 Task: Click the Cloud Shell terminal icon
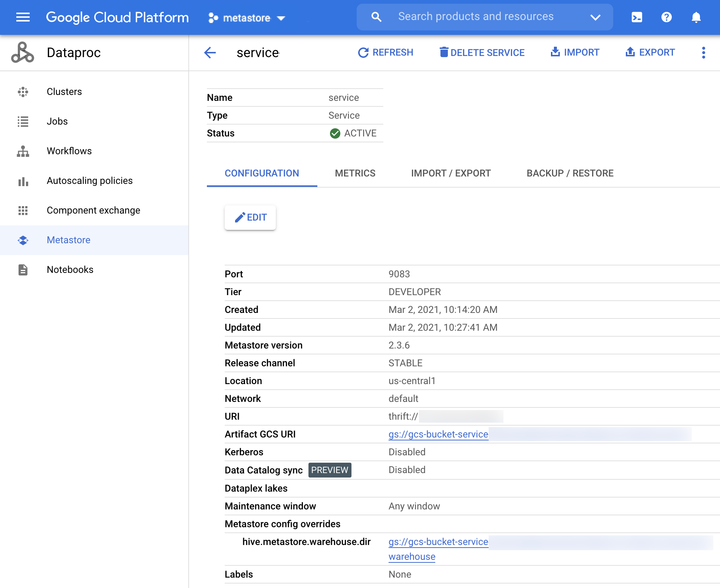pos(637,17)
